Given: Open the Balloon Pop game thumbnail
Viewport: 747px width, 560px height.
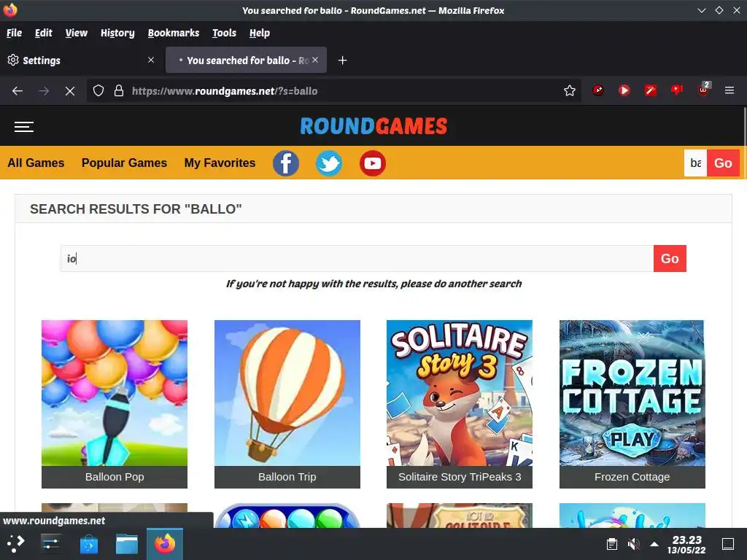Looking at the screenshot, I should click(x=115, y=393).
